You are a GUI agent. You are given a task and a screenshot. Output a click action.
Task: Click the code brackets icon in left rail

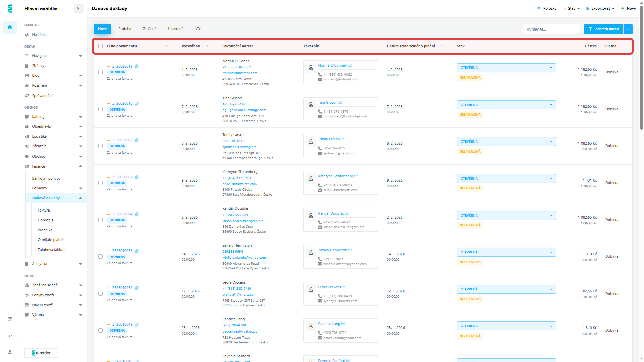click(10, 335)
